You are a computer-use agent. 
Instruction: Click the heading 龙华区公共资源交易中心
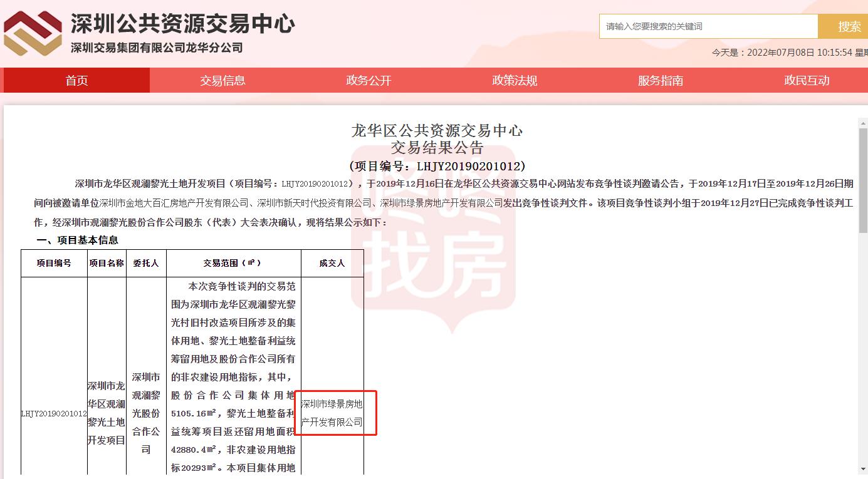coord(437,130)
